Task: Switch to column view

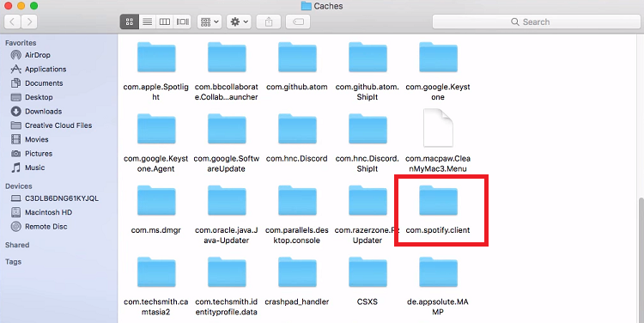Action: (x=165, y=21)
